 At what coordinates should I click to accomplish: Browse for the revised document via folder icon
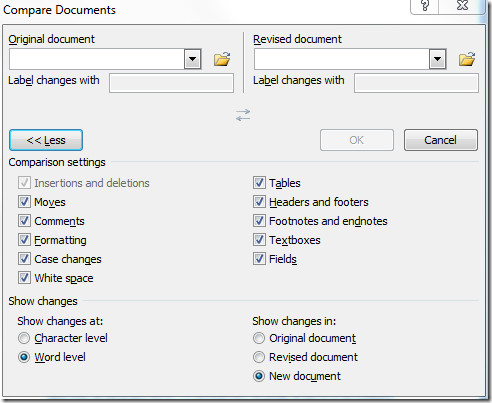click(467, 59)
